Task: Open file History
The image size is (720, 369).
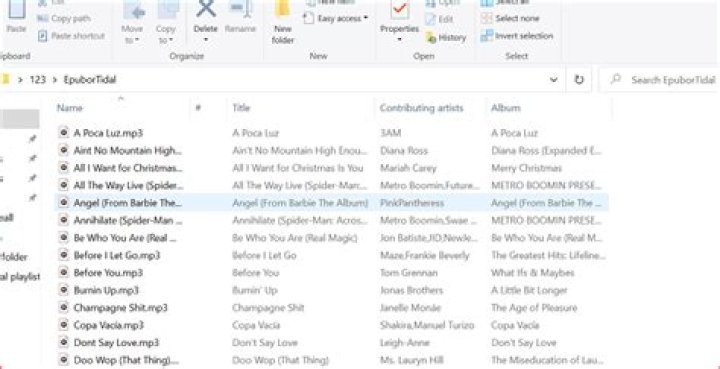Action: click(x=445, y=38)
